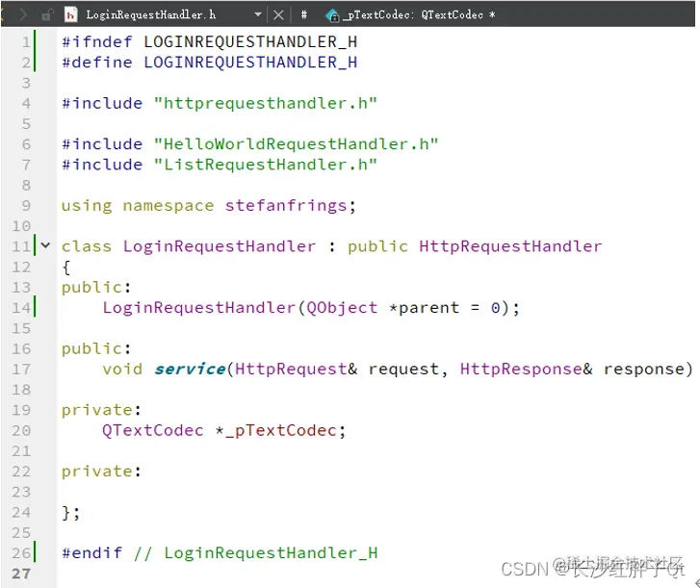Image resolution: width=700 pixels, height=588 pixels.
Task: Click the *parent parameter in the constructor
Action: click(x=424, y=308)
